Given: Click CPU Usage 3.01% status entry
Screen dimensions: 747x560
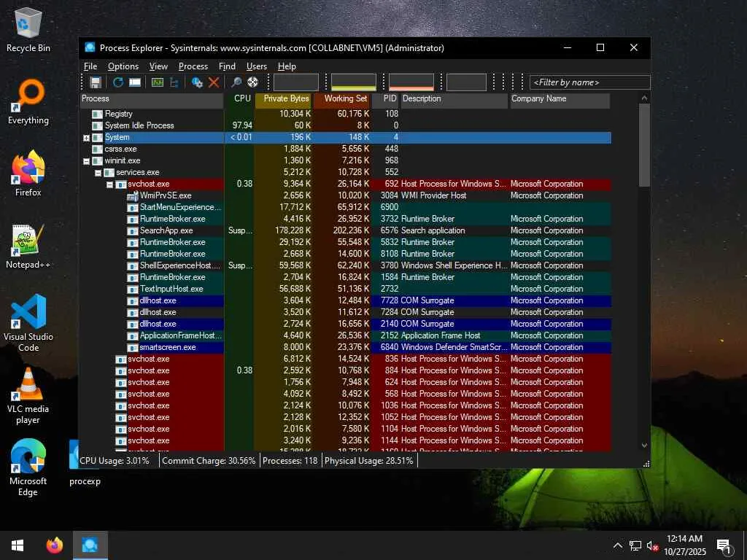Looking at the screenshot, I should [x=115, y=461].
